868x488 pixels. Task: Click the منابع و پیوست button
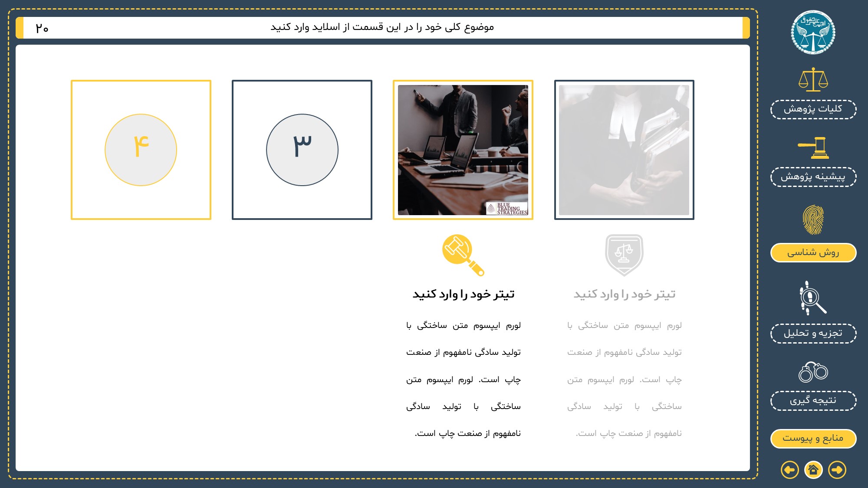(x=813, y=438)
